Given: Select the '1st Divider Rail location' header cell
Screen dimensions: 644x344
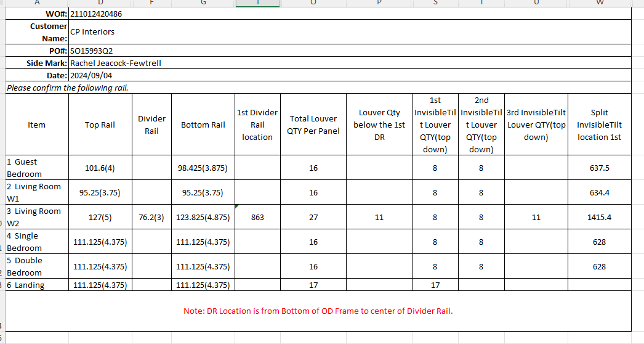Looking at the screenshot, I should click(257, 125).
